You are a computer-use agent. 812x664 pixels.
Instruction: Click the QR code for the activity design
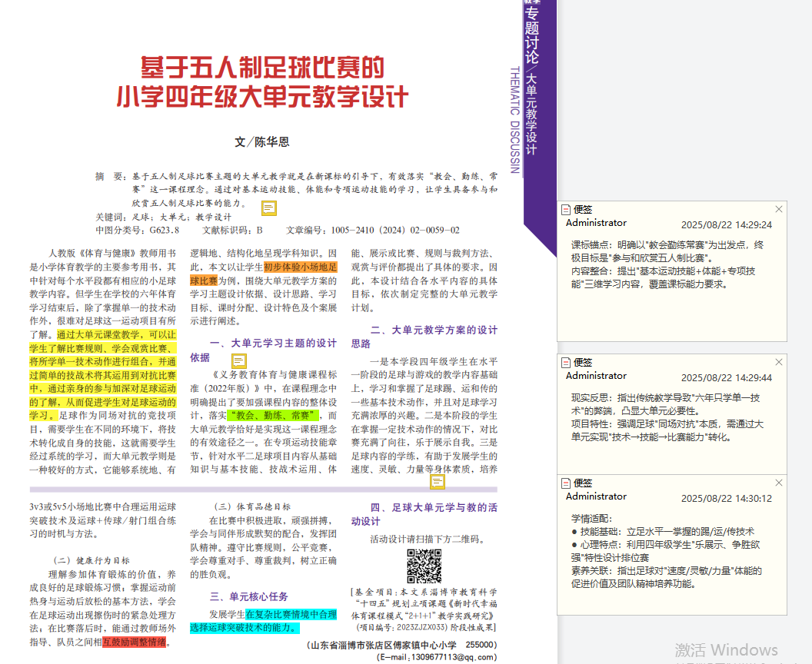tap(424, 566)
